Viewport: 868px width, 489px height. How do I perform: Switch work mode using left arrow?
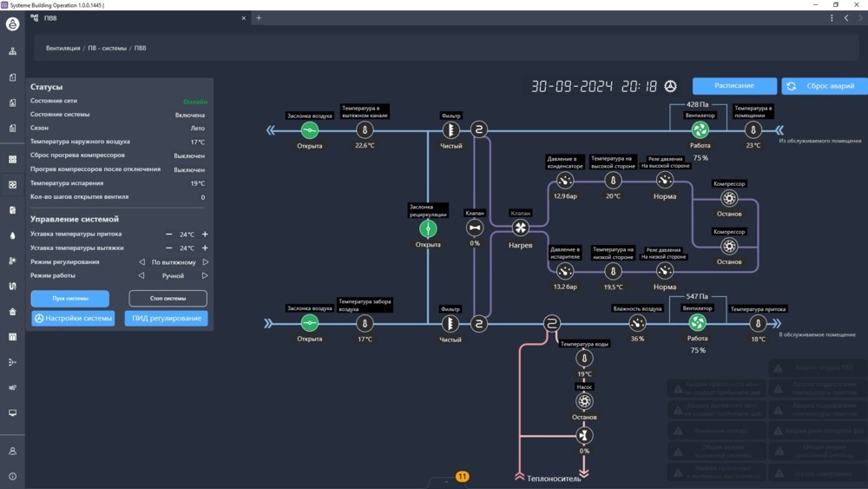142,276
